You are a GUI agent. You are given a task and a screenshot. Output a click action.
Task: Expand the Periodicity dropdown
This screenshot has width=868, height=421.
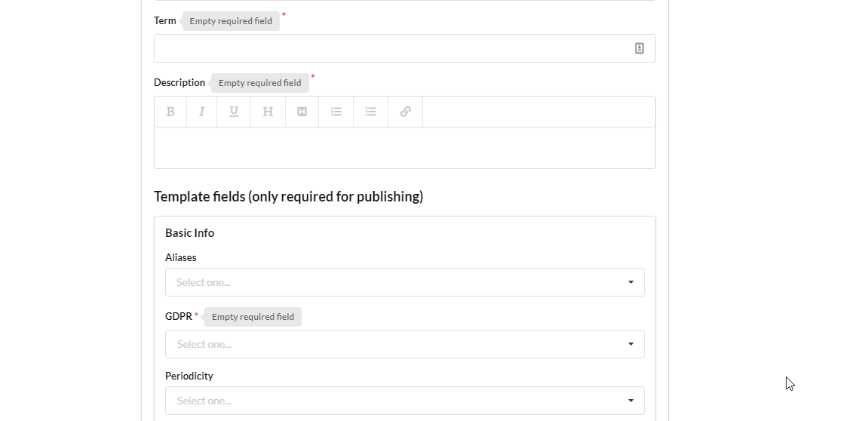tap(392, 401)
